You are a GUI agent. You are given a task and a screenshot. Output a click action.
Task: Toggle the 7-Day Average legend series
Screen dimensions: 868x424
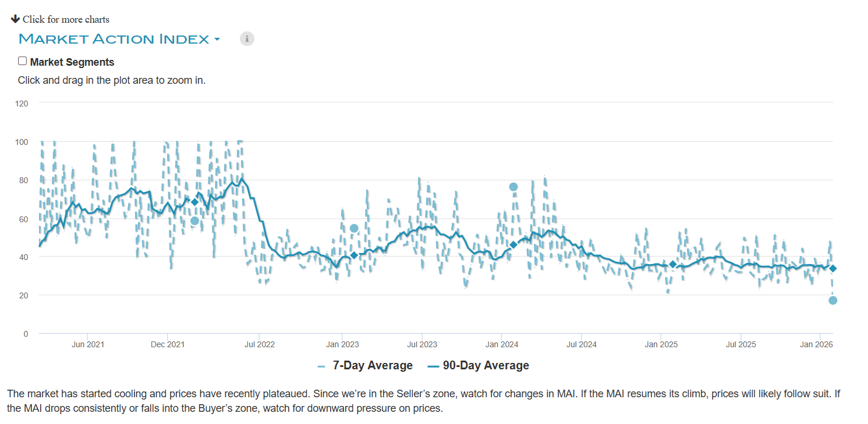point(366,366)
